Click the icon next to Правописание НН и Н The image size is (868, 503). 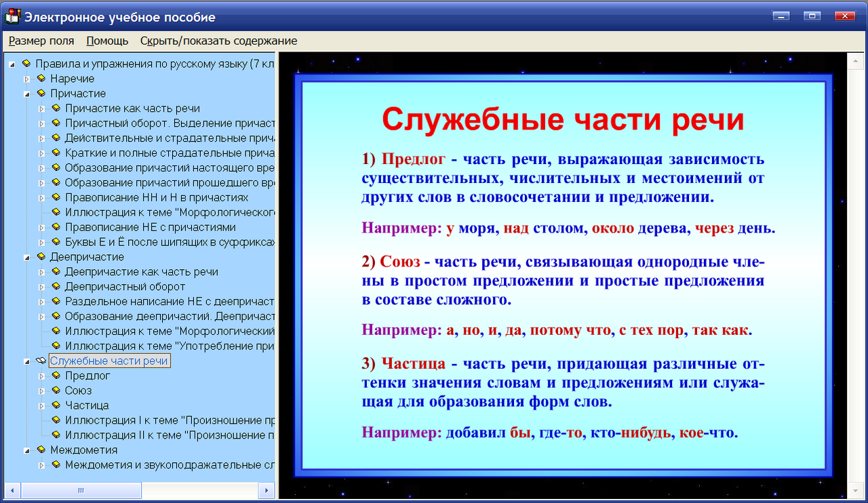56,197
